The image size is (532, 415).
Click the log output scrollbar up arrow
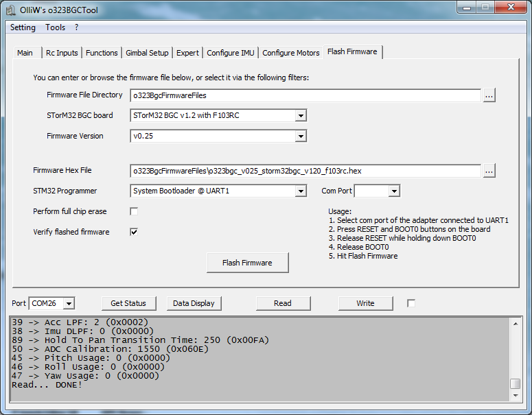[x=515, y=323]
